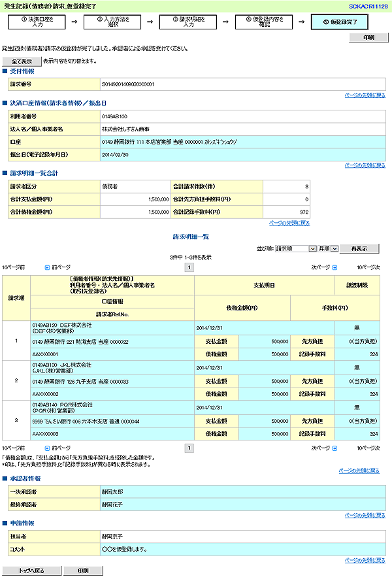The width and height of the screenshot is (392, 581).
Task: Open the 昇順 sort order dropdown
Action: point(327,248)
